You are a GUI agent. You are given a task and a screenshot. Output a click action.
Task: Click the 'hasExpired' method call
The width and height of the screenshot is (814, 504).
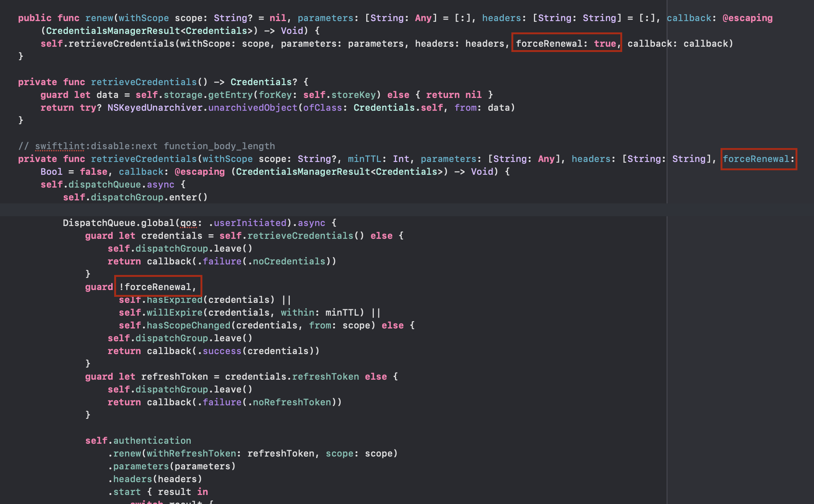[x=174, y=300]
